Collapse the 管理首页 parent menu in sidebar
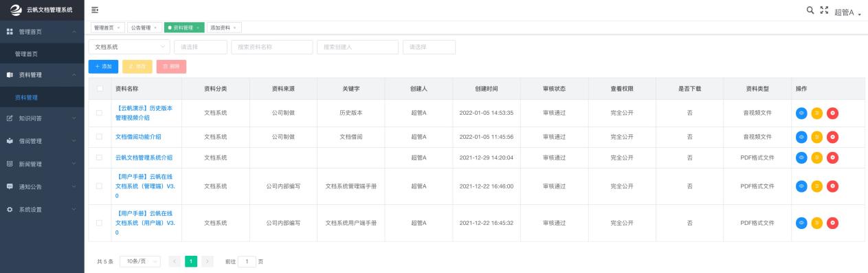The height and width of the screenshot is (273, 868). [42, 32]
